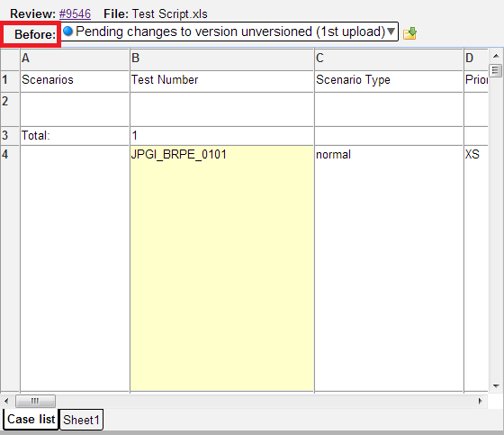Click the normal cell

pos(389,268)
